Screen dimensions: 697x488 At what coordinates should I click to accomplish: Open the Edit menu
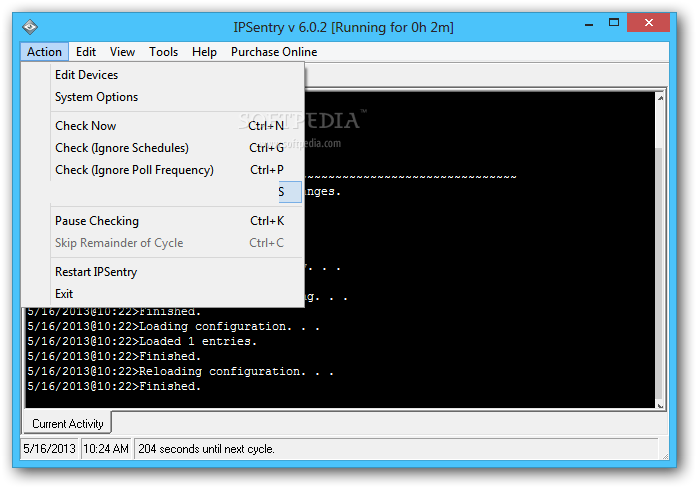[86, 52]
